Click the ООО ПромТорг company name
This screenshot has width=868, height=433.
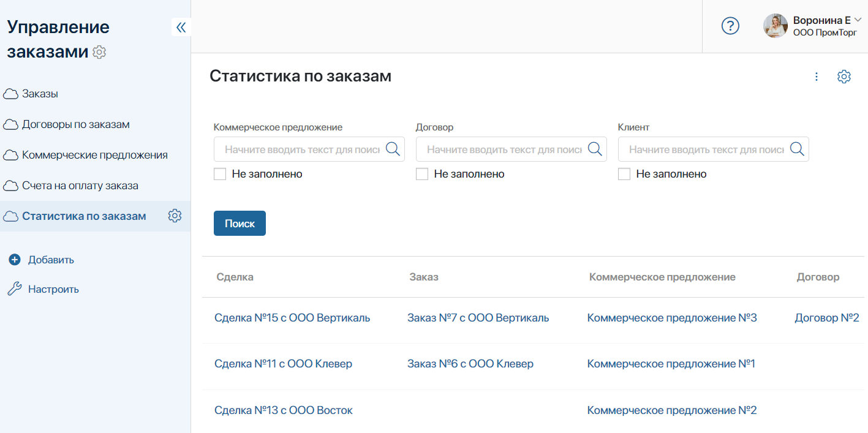[825, 32]
